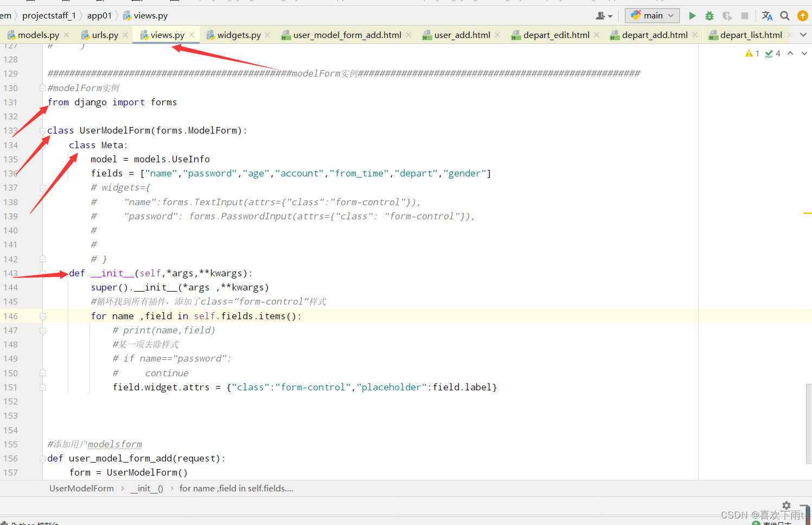Collapse the widgets comment fold at line 137
The image size is (812, 525).
point(43,188)
